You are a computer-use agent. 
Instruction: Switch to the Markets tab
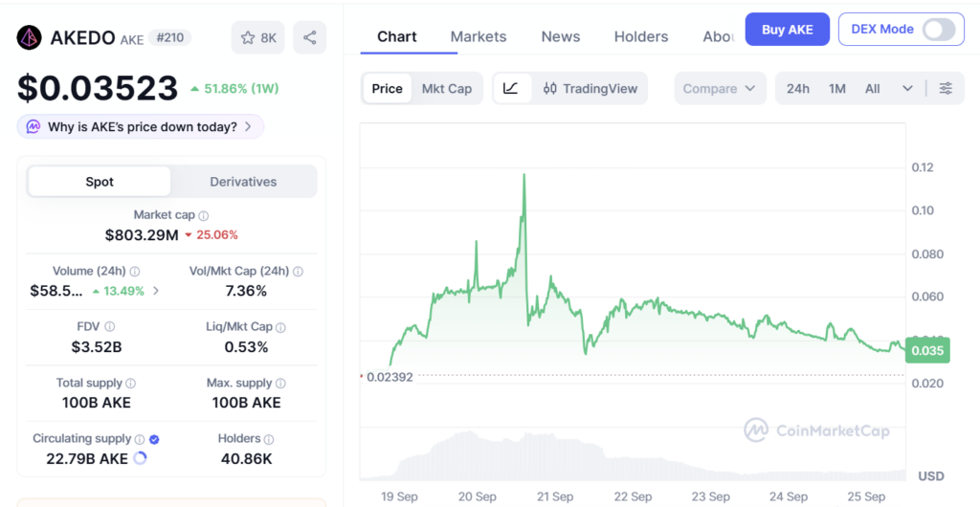(x=479, y=37)
